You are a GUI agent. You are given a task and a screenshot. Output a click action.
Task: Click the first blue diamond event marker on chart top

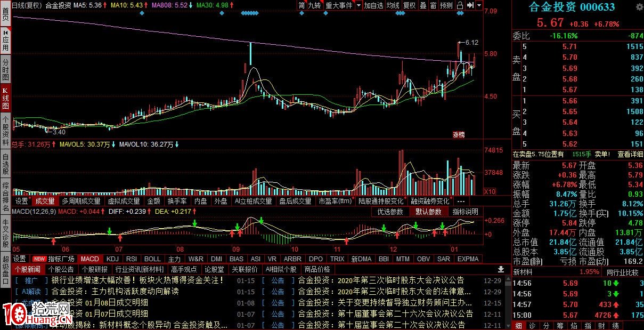tap(141, 13)
